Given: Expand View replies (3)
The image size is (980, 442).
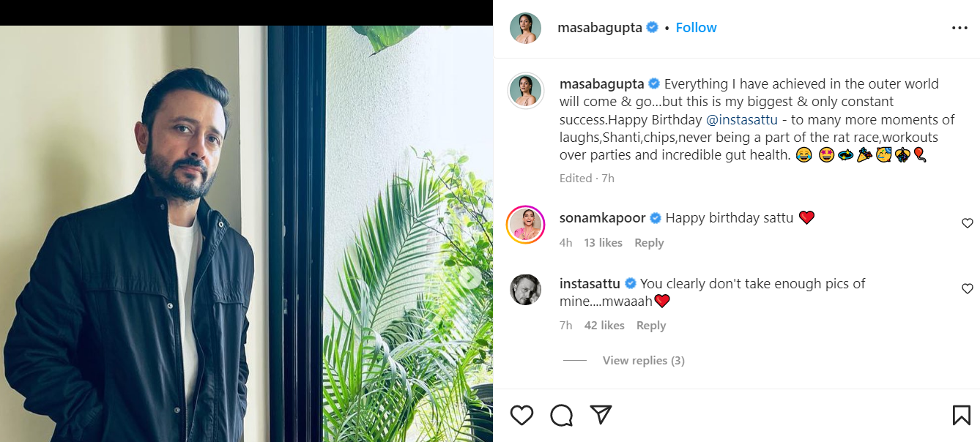Looking at the screenshot, I should [x=643, y=361].
